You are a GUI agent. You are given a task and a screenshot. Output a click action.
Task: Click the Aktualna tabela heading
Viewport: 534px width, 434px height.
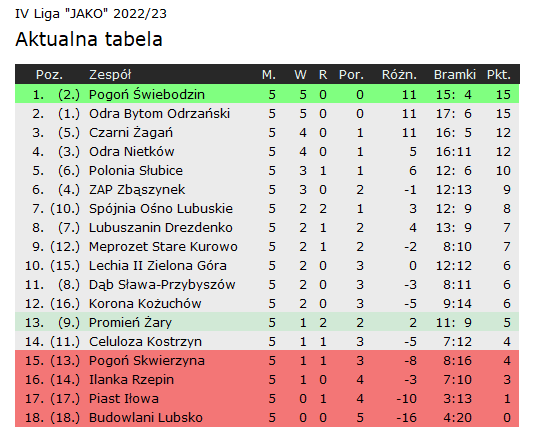tap(89, 39)
